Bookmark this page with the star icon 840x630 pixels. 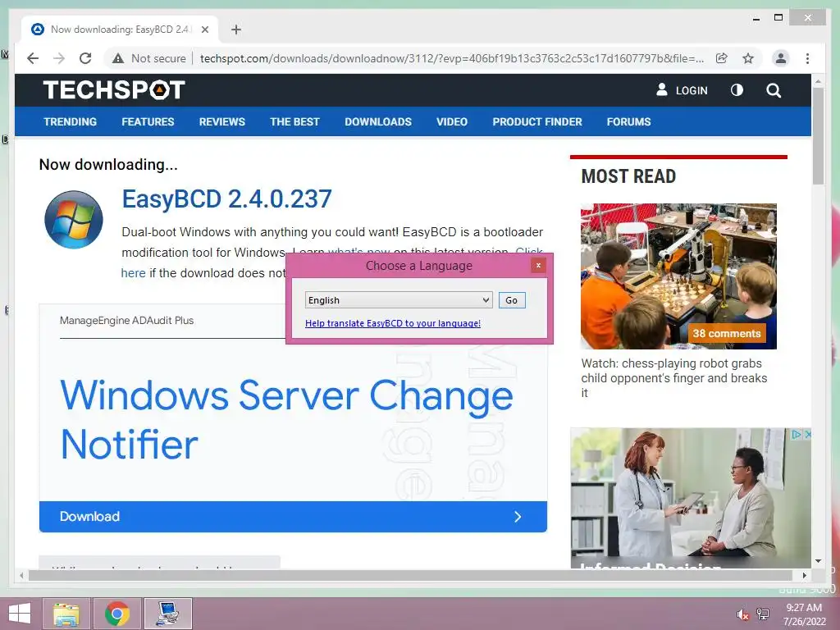[748, 58]
